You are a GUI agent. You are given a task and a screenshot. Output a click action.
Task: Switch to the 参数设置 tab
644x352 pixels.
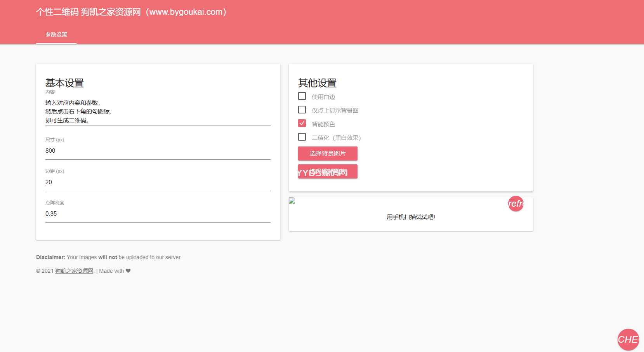pos(56,35)
